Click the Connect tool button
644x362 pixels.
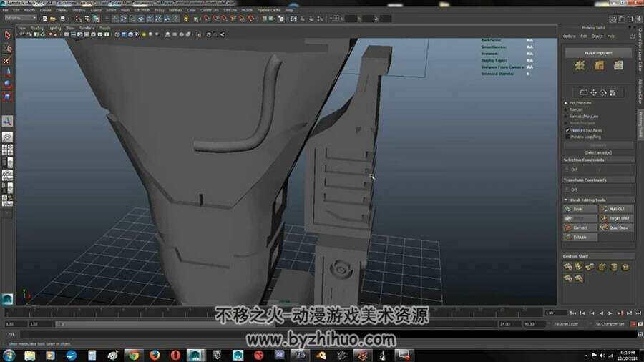click(x=580, y=228)
